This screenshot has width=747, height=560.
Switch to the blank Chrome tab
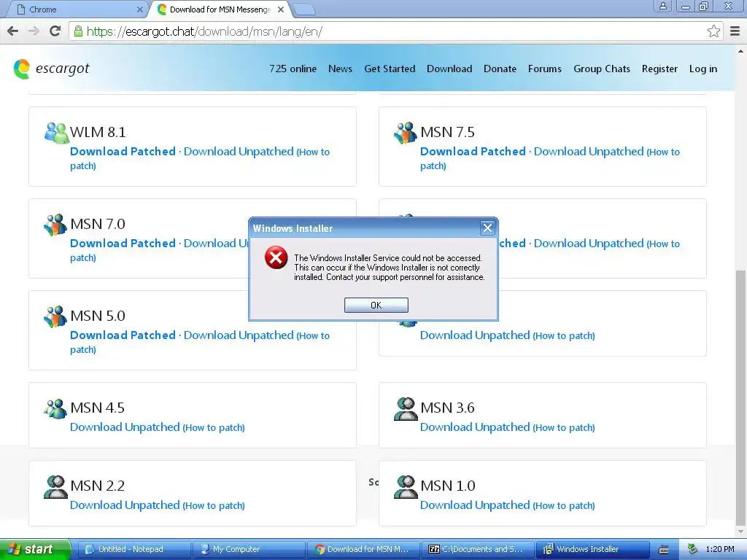coord(76,9)
